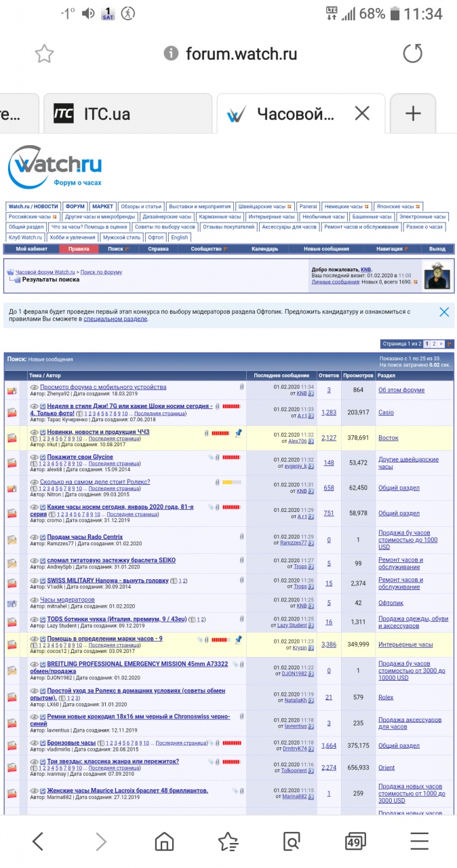The height and width of the screenshot is (868, 457).
Task: Open thread Продам часы Rado Centrix
Action: [85, 537]
